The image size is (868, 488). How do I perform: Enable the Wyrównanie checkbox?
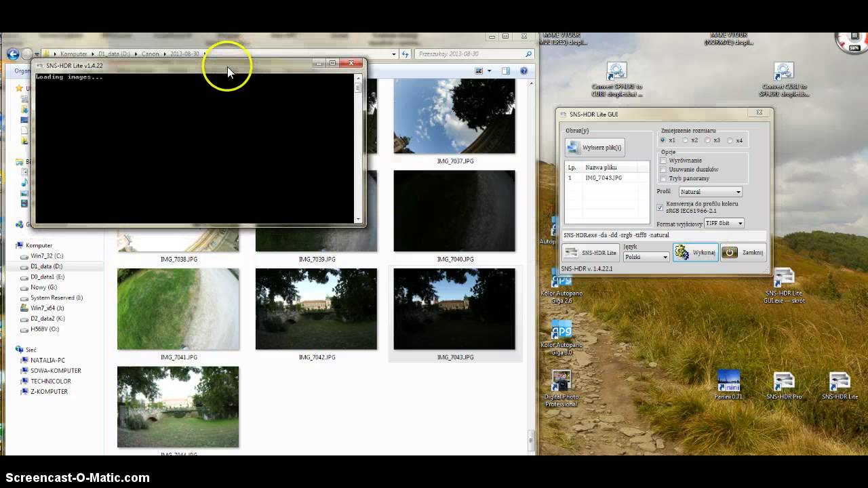tap(664, 161)
